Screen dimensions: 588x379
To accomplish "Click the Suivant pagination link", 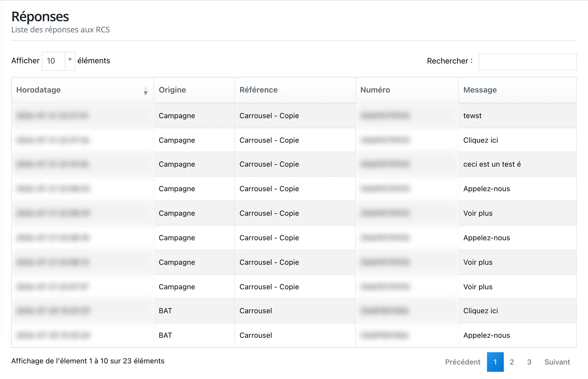I will (x=557, y=362).
